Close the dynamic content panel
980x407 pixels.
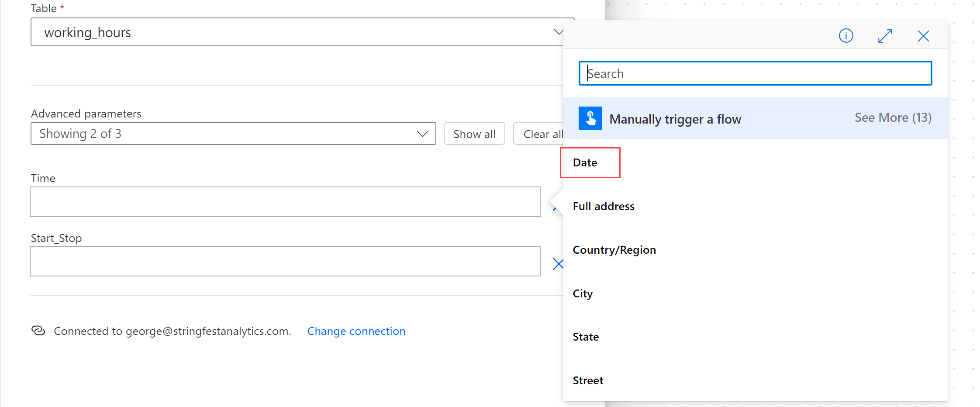coord(923,36)
